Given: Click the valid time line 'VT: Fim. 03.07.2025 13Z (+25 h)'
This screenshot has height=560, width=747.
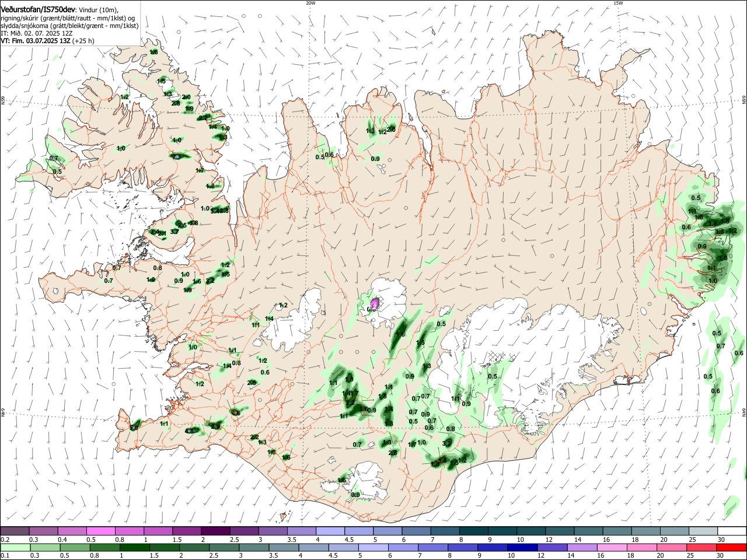Looking at the screenshot, I should point(47,41).
